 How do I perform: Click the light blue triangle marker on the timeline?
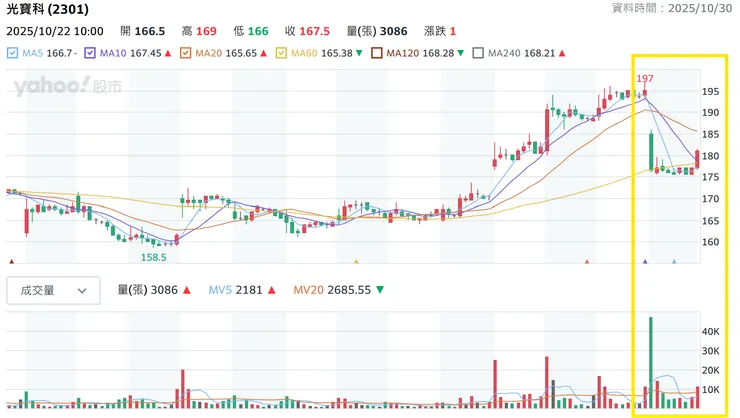click(x=674, y=261)
